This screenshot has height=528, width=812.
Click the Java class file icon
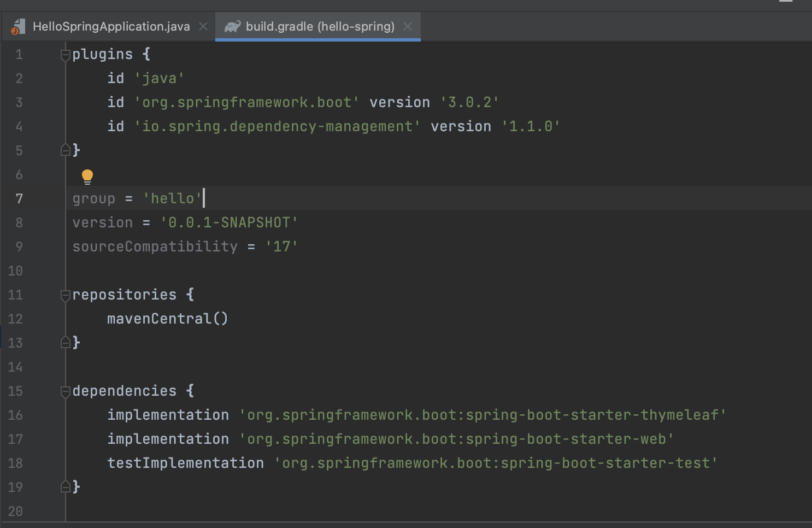(x=18, y=26)
